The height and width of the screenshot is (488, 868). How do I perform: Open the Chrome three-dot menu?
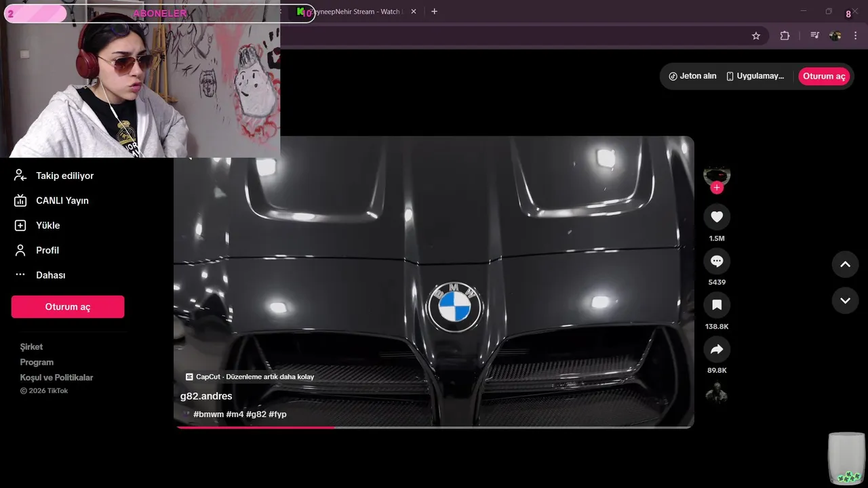[855, 36]
